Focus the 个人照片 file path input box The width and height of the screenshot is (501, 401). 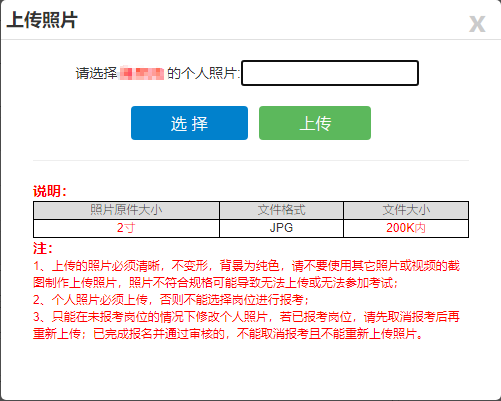tap(330, 73)
